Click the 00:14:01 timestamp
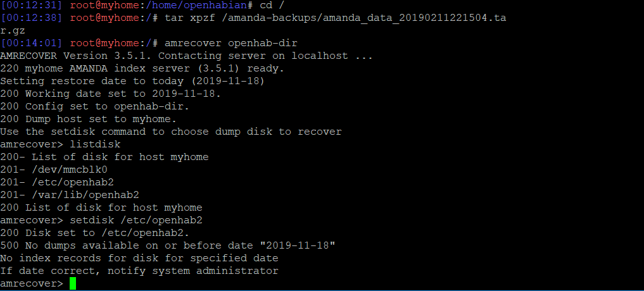This screenshot has width=644, height=291. pyautogui.click(x=32, y=43)
